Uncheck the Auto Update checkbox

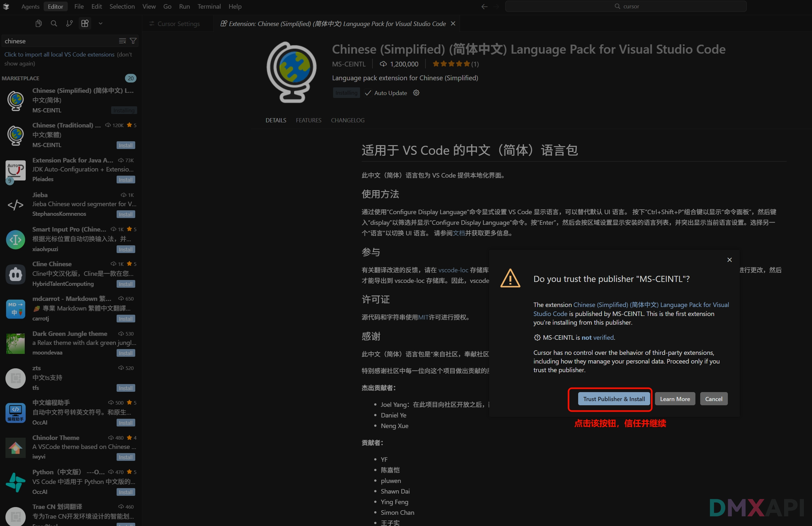(x=368, y=93)
